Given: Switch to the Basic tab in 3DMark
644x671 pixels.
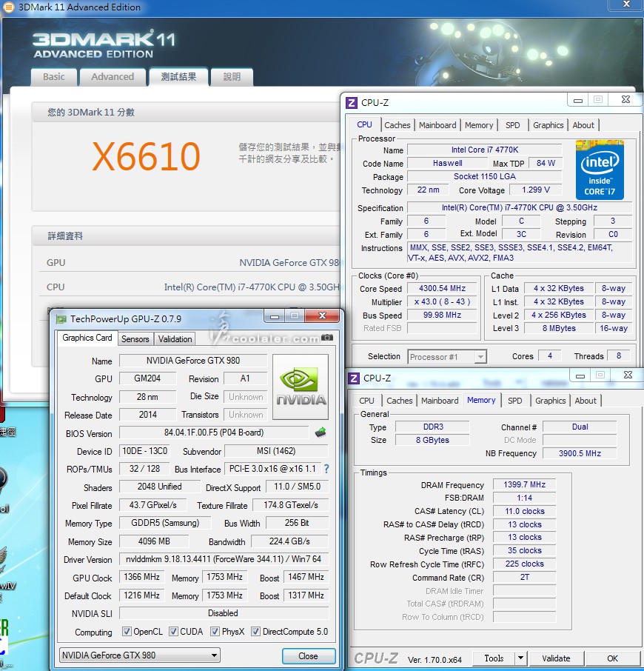Looking at the screenshot, I should [54, 77].
